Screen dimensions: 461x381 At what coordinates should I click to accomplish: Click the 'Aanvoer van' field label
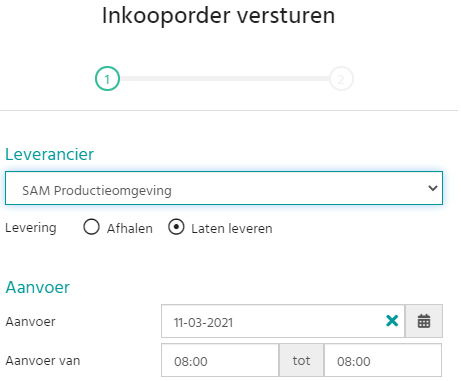pos(43,361)
